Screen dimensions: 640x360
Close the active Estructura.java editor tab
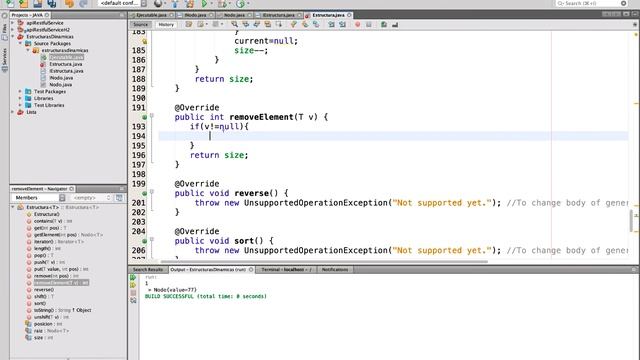click(349, 15)
